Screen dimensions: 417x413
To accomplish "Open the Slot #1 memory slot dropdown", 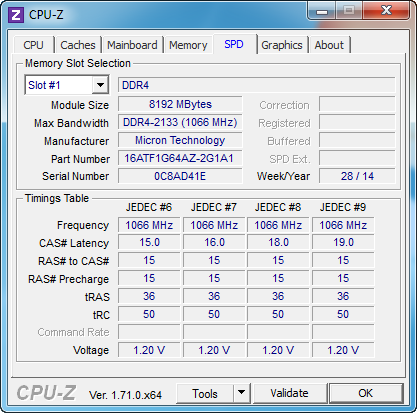I will click(x=100, y=85).
